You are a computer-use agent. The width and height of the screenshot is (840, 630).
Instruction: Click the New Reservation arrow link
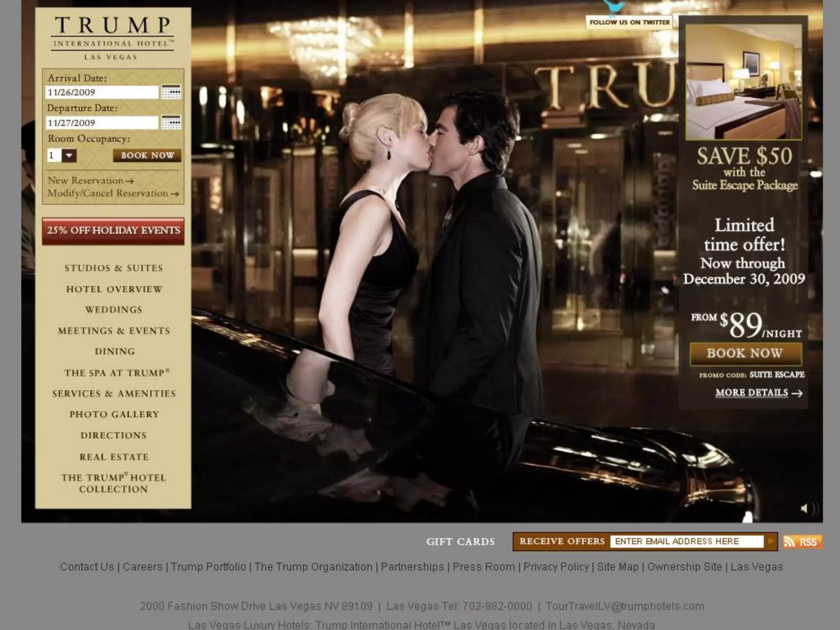pyautogui.click(x=90, y=180)
